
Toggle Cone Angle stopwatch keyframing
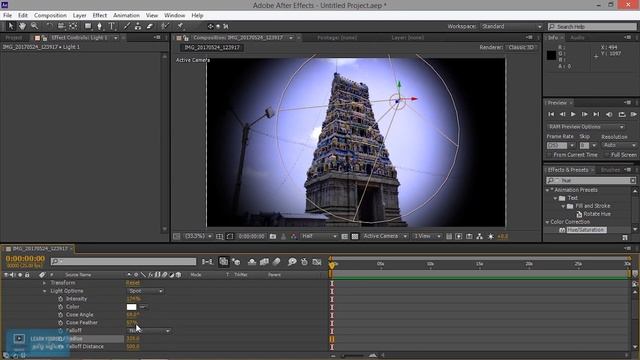60,315
